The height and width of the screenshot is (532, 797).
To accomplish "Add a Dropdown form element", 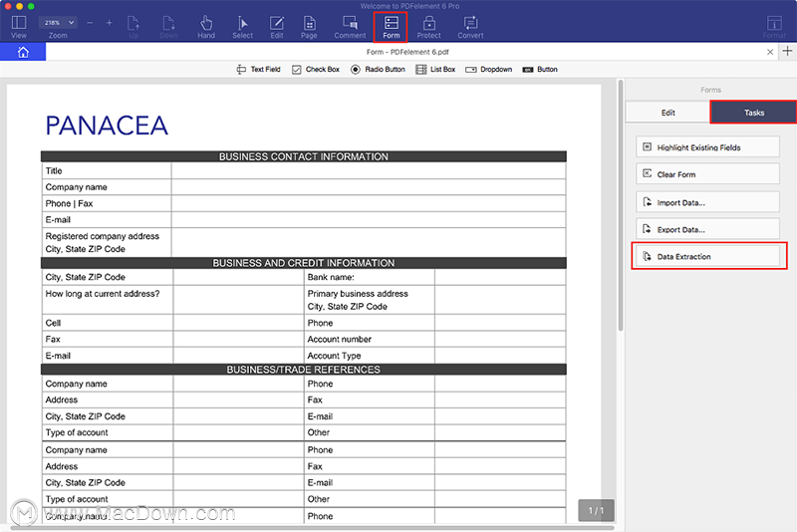I will [488, 69].
